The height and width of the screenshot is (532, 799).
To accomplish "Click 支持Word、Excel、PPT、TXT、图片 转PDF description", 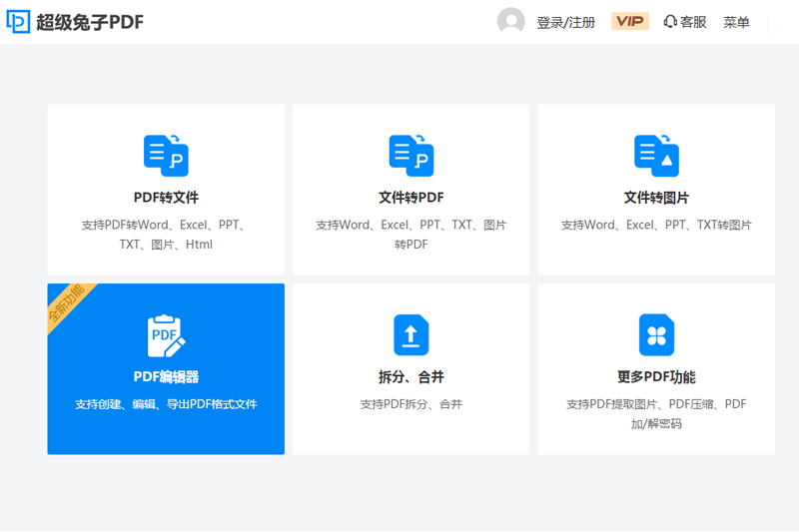I will [x=411, y=235].
